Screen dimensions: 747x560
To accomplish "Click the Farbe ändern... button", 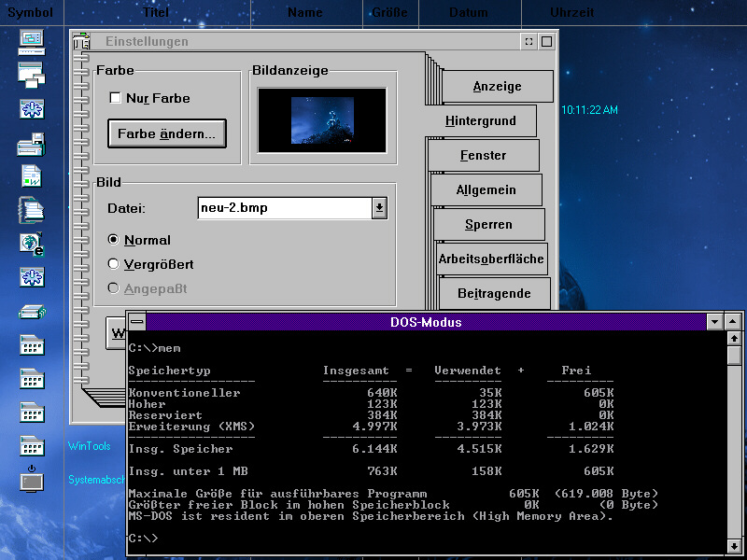I will tap(167, 133).
